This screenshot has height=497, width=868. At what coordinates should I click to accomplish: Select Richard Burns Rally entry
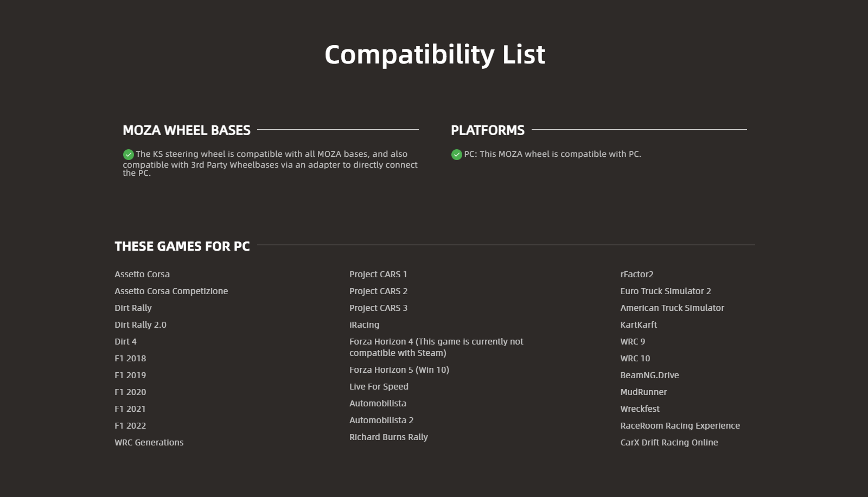pyautogui.click(x=388, y=437)
